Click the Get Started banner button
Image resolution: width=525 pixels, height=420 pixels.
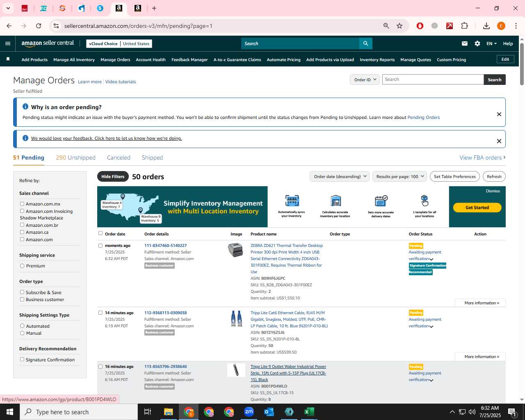pyautogui.click(x=477, y=208)
